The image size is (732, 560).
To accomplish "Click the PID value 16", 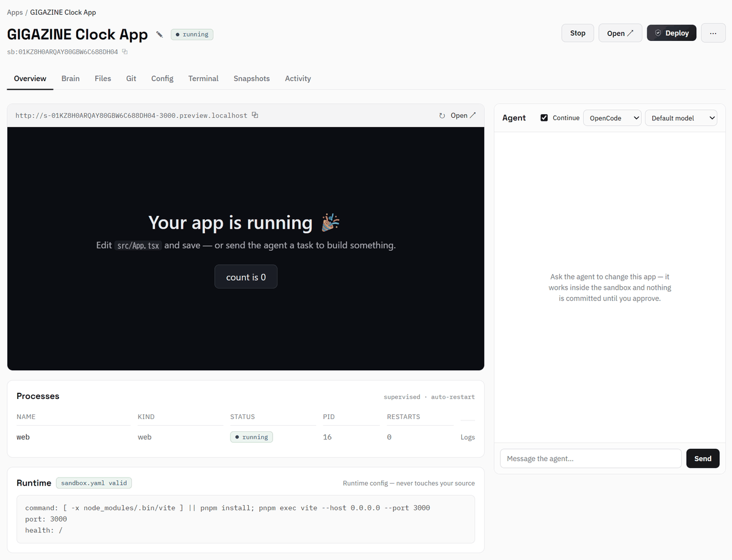I will (x=328, y=437).
